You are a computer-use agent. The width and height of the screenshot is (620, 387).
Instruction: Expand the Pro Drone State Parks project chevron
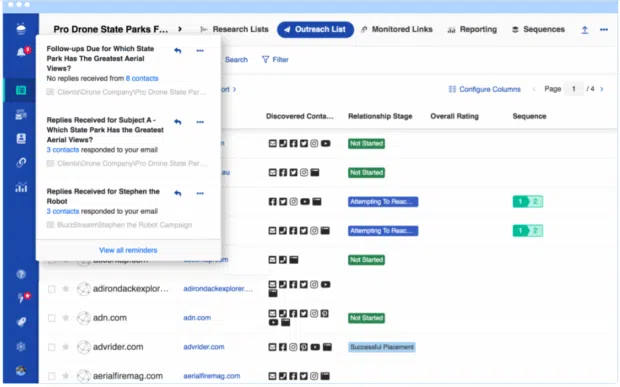[180, 29]
